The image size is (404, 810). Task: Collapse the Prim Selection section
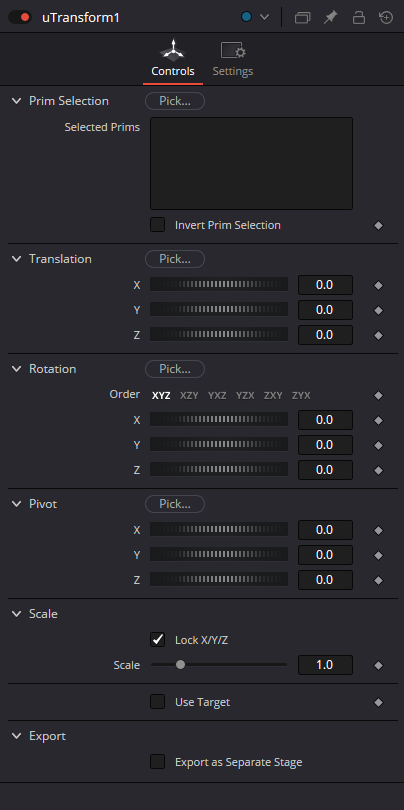tap(17, 101)
